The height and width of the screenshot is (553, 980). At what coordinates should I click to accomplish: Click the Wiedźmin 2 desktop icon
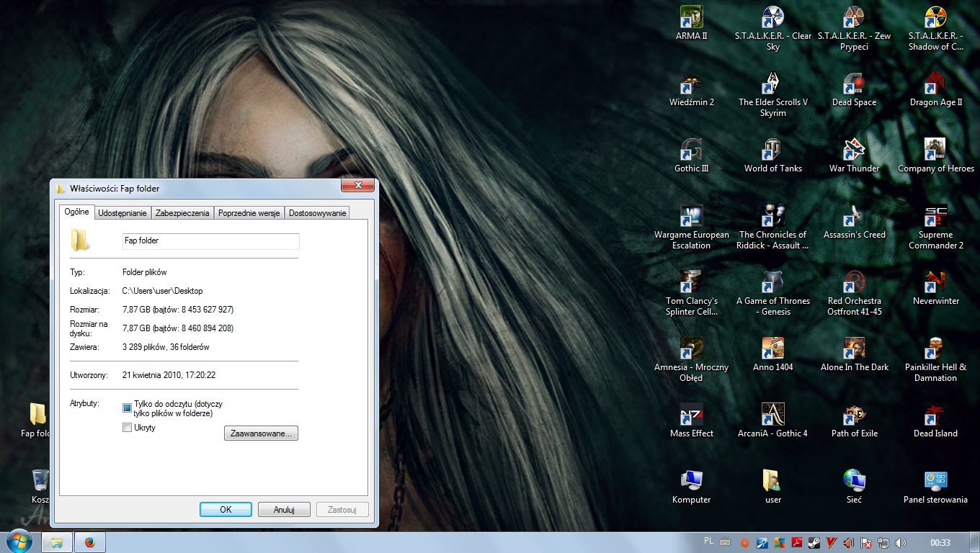691,89
